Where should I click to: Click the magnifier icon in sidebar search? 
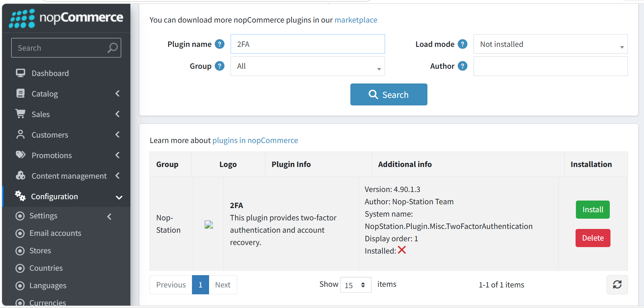click(112, 48)
